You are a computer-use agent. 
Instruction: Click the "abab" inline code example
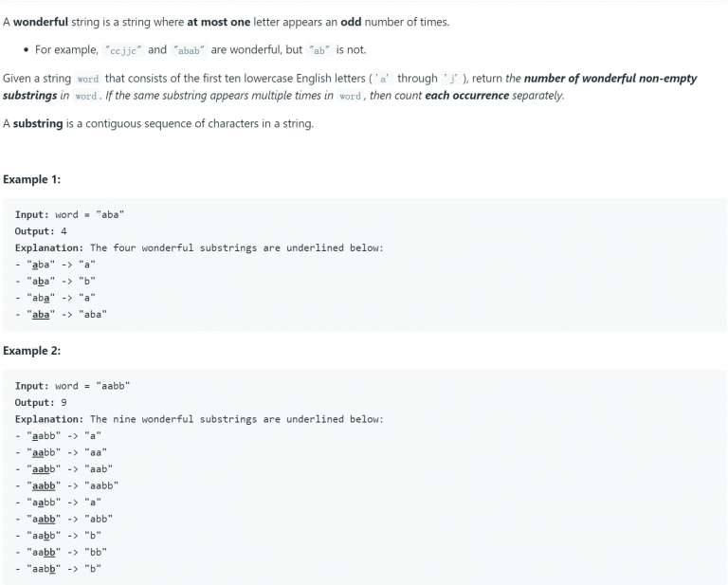point(189,50)
